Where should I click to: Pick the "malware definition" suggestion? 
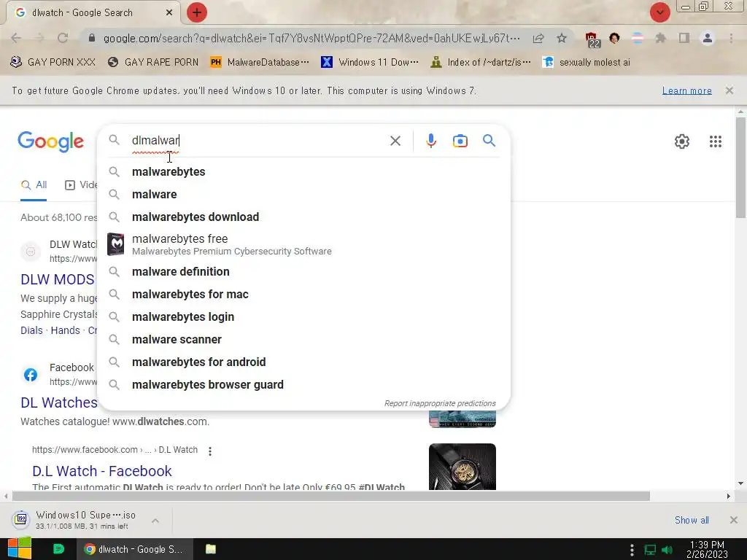pos(303,271)
